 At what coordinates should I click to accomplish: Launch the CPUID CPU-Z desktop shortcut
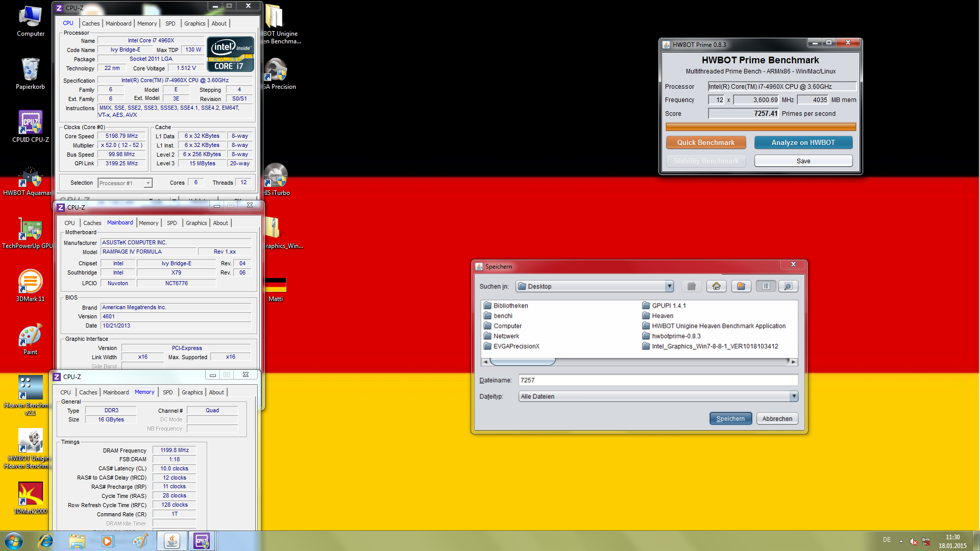(30, 127)
